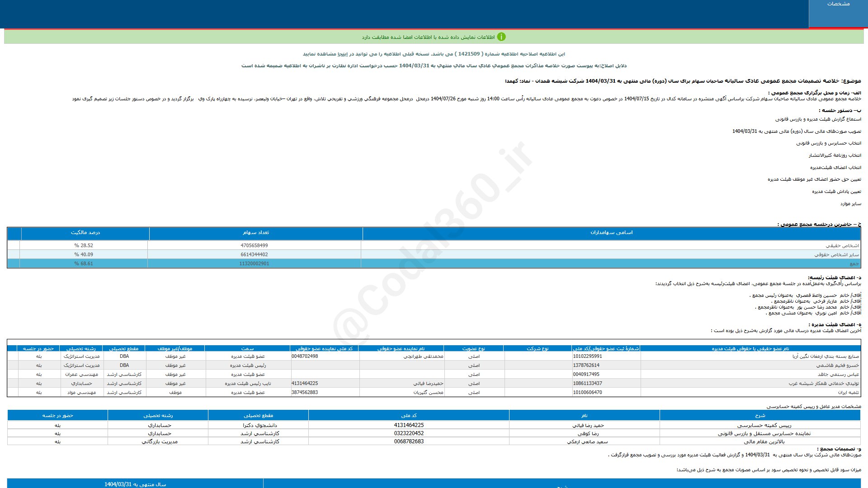The image size is (868, 488).
Task: Select the تلمبه ایران board member row
Action: tap(848, 393)
